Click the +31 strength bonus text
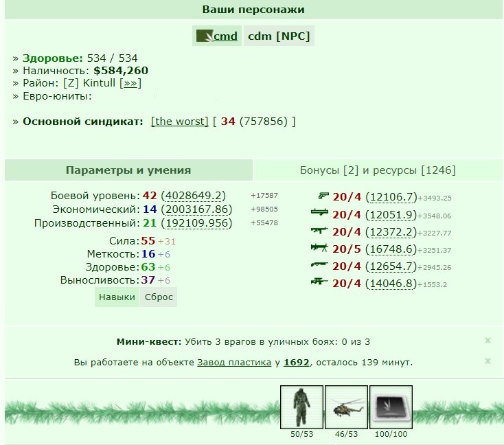The width and height of the screenshot is (504, 445). pos(166,242)
